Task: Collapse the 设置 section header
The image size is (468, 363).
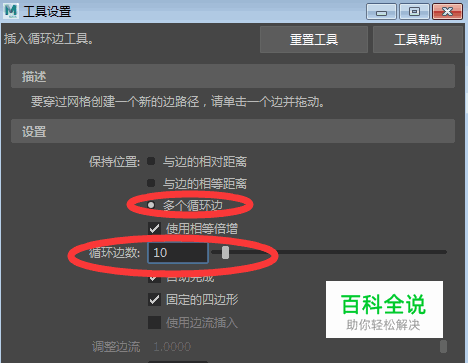Action: [x=233, y=131]
